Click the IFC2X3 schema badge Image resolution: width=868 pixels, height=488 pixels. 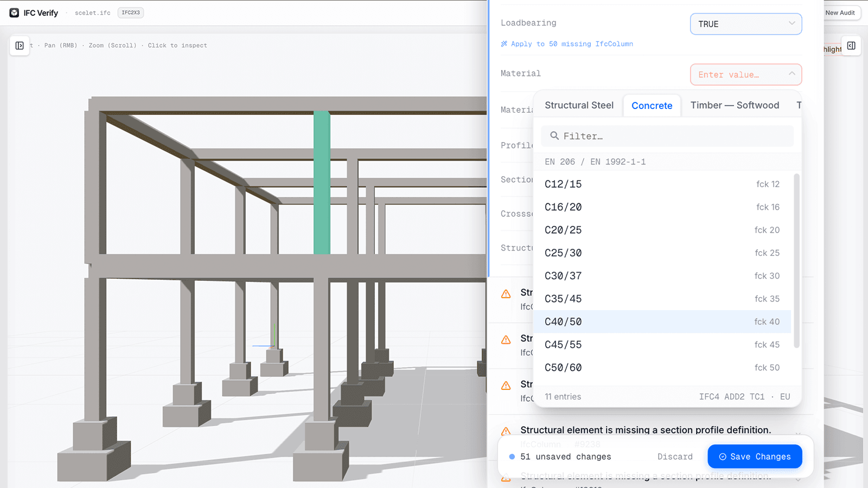tap(131, 12)
